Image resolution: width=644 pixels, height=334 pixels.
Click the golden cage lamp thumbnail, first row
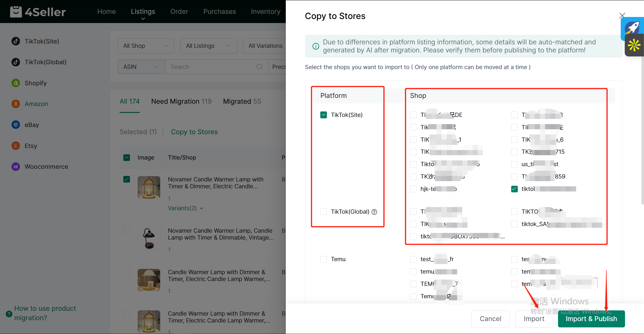(x=149, y=187)
